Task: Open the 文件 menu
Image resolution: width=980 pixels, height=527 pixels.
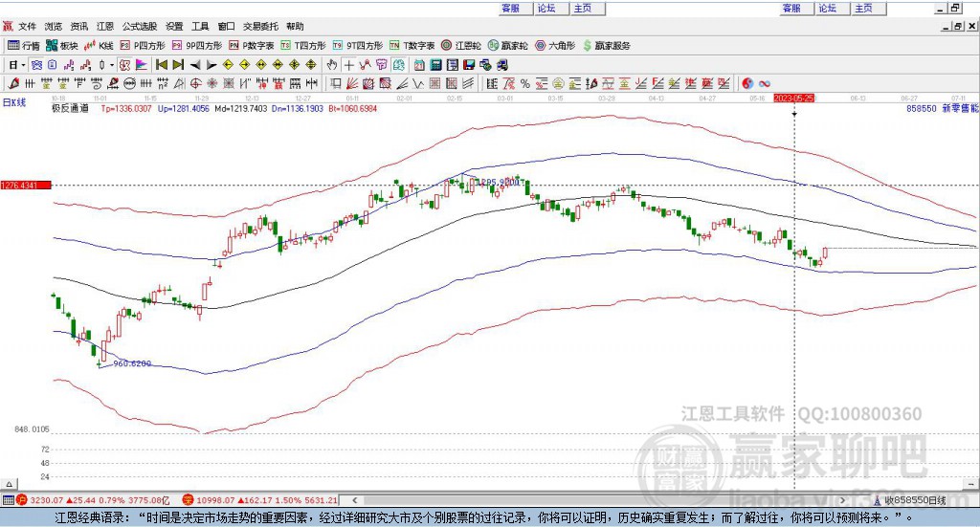Action: (x=28, y=26)
